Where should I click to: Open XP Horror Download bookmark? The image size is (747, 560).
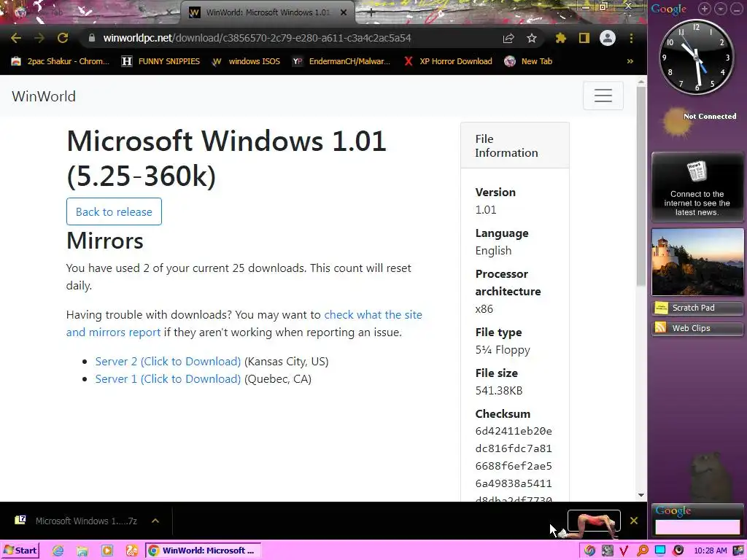448,61
